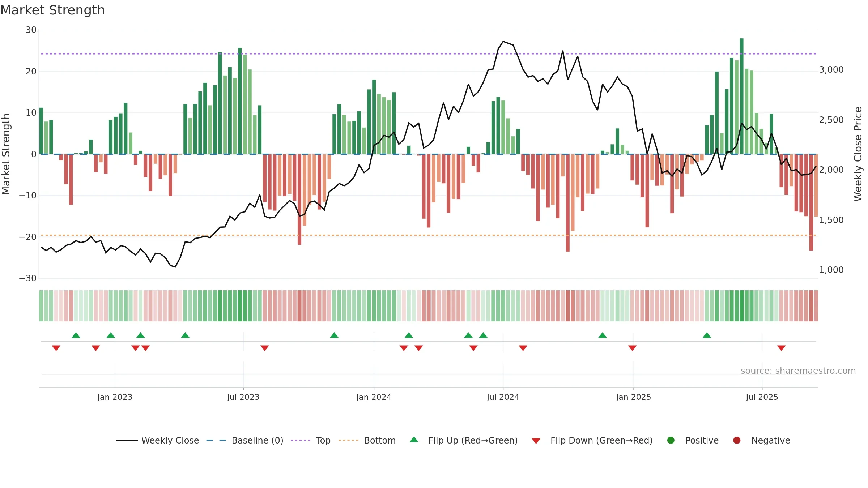Toggle the Negative legend entry
The height and width of the screenshot is (488, 868).
coord(761,440)
